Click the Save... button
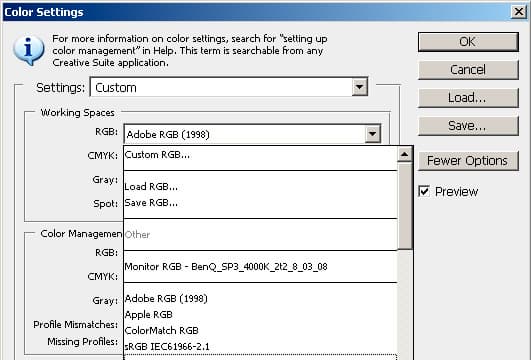The image size is (531, 360). (x=468, y=126)
